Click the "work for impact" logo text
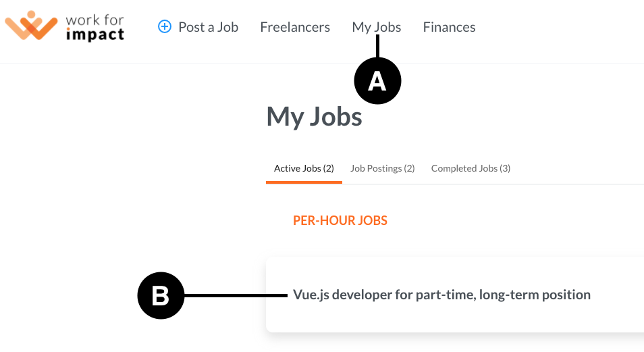The image size is (644, 352). [95, 27]
